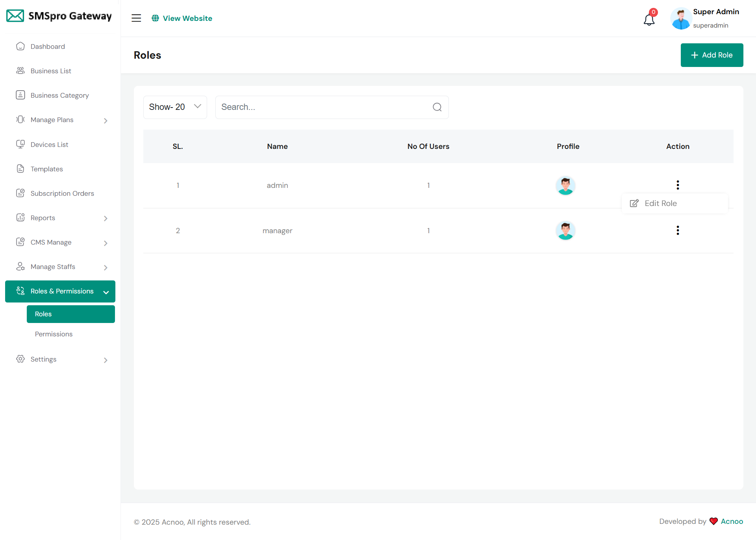Viewport: 756px width, 540px height.
Task: Collapse the Roles & Permissions menu
Action: [x=106, y=292]
